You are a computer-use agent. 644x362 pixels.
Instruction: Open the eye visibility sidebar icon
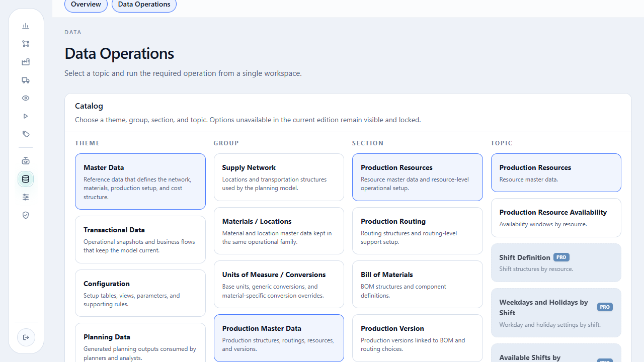click(26, 98)
